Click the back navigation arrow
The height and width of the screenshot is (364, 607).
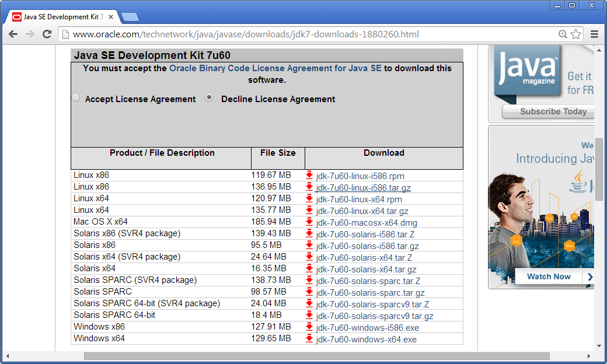pos(13,34)
